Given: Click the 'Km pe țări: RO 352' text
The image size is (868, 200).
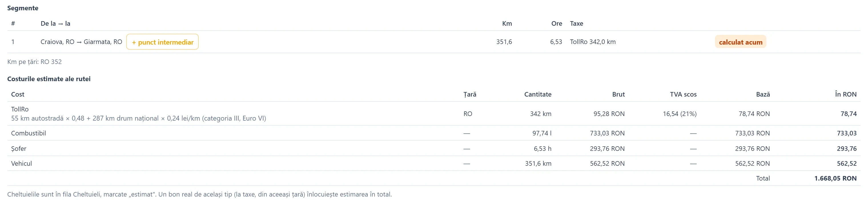Looking at the screenshot, I should tap(34, 62).
